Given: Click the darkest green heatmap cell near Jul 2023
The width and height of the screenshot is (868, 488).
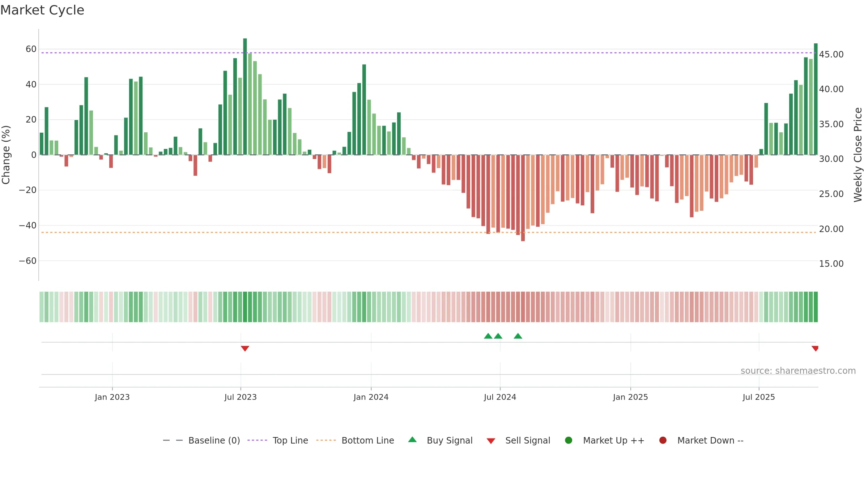Looking at the screenshot, I should point(245,307).
